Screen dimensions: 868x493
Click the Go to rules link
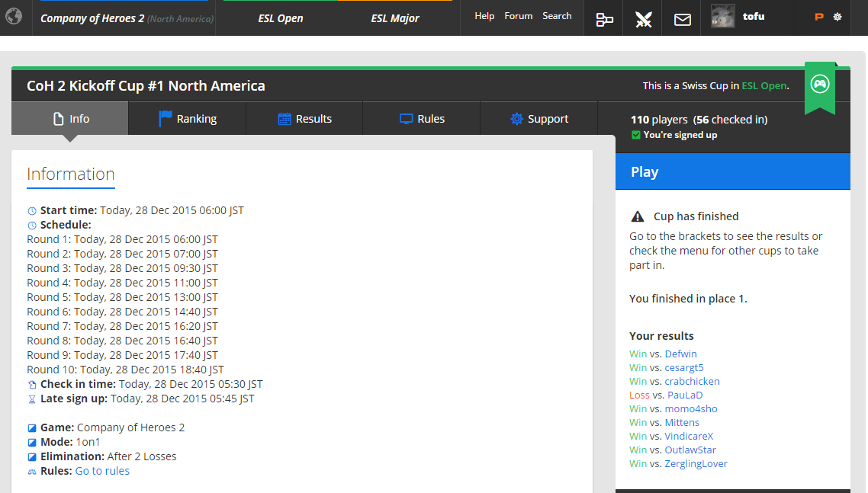(102, 471)
